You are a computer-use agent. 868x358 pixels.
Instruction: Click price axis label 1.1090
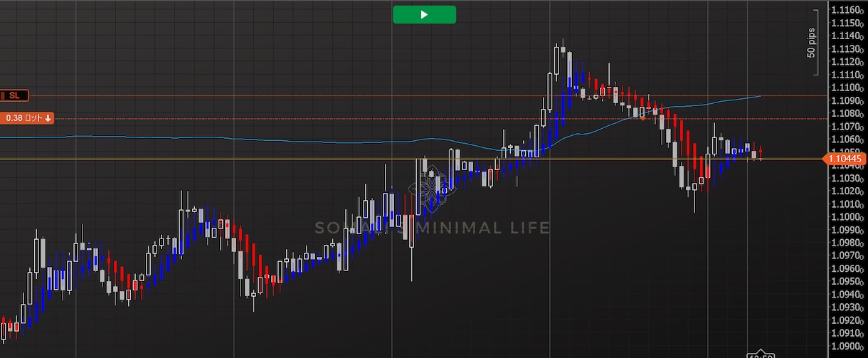coord(849,101)
